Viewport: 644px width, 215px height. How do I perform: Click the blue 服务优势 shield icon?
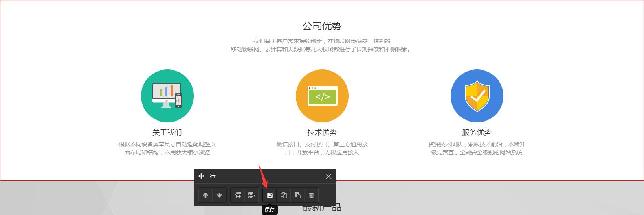477,96
